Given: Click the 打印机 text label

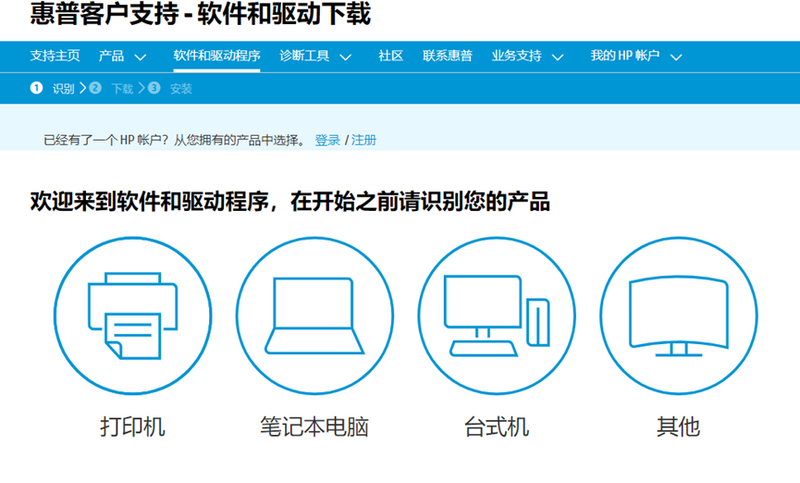Looking at the screenshot, I should (x=132, y=427).
